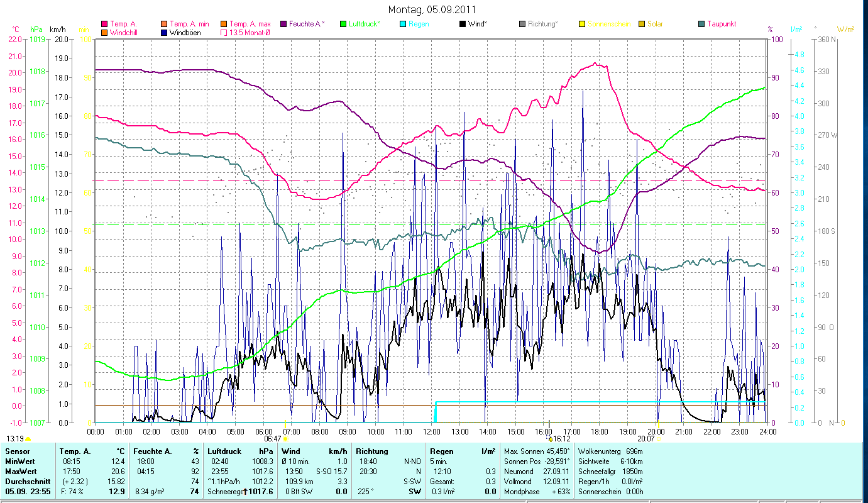The width and height of the screenshot is (868, 503).
Task: Click the wind direction value 'SW'
Action: [x=415, y=491]
